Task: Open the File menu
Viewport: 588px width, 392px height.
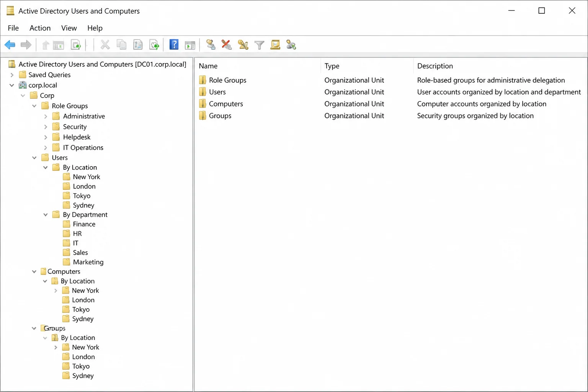Action: click(13, 28)
